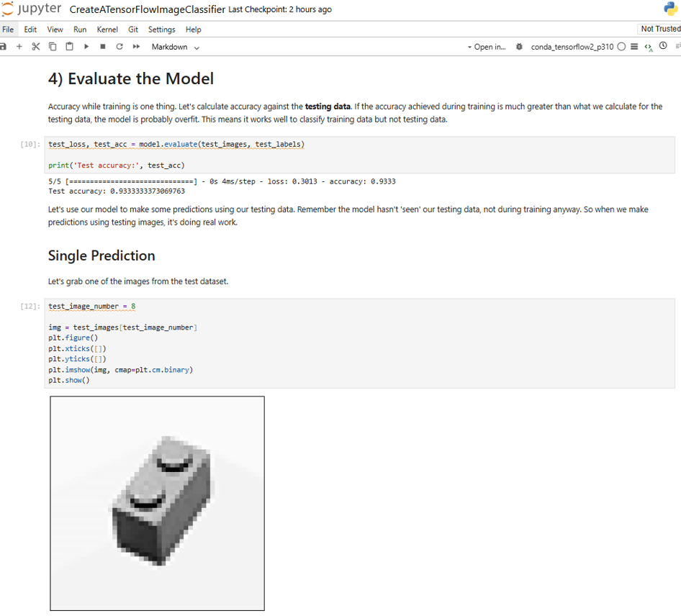Open the Kernel menu
681x616 pixels.
107,30
